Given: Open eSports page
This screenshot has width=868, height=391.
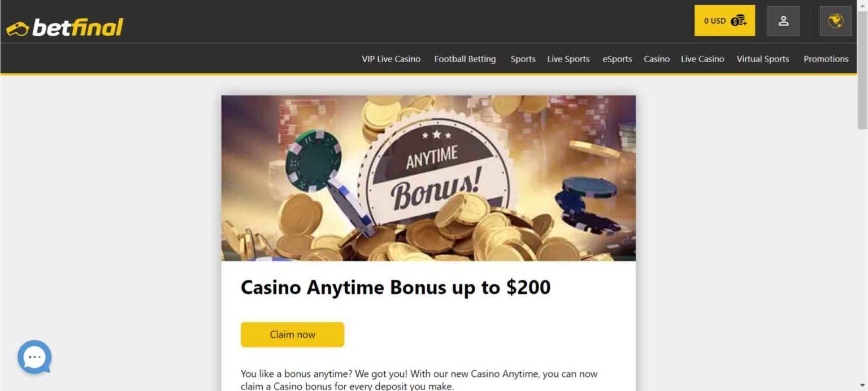Looking at the screenshot, I should pyautogui.click(x=617, y=59).
